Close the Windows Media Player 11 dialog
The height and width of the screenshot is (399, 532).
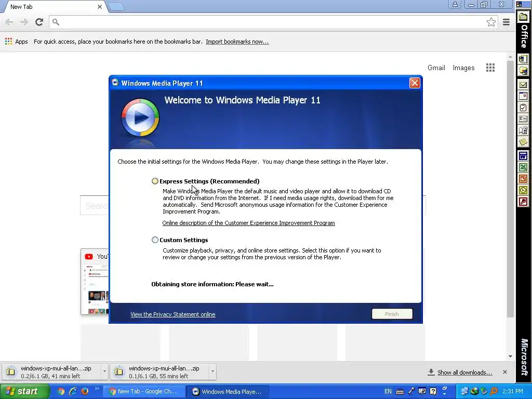coord(415,83)
